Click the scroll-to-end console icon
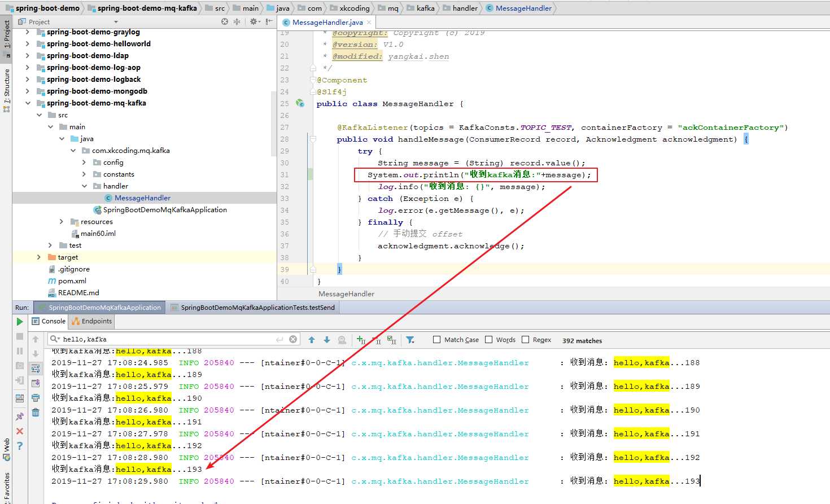The image size is (830, 504). tap(36, 383)
